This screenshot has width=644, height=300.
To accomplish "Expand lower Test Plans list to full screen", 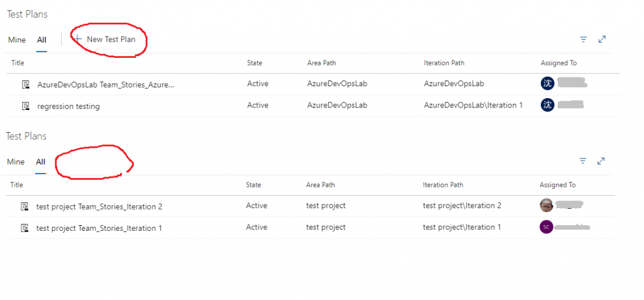I will coord(601,161).
